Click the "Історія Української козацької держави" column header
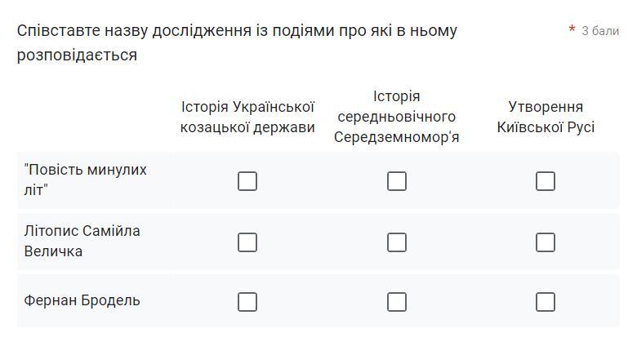 point(247,117)
